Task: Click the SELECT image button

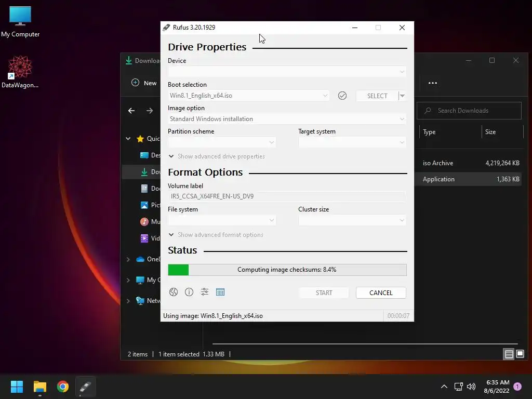Action: [x=377, y=96]
